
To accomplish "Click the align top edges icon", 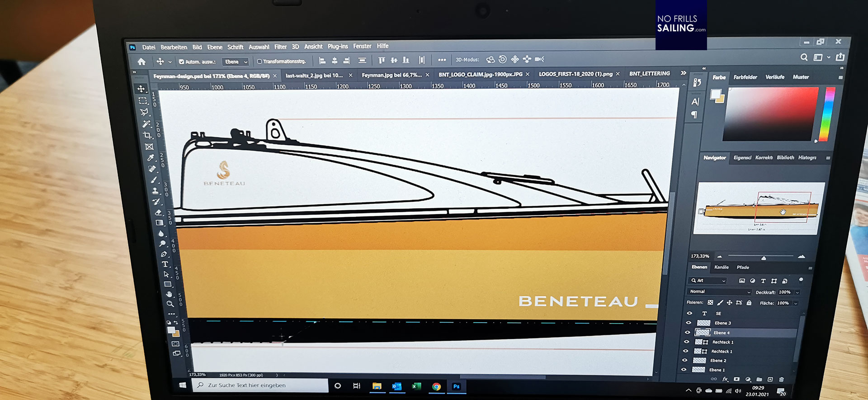I will tap(382, 60).
